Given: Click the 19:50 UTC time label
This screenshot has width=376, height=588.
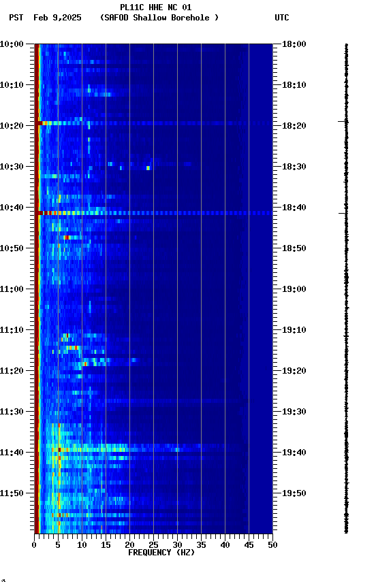Looking at the screenshot, I should (x=294, y=493).
